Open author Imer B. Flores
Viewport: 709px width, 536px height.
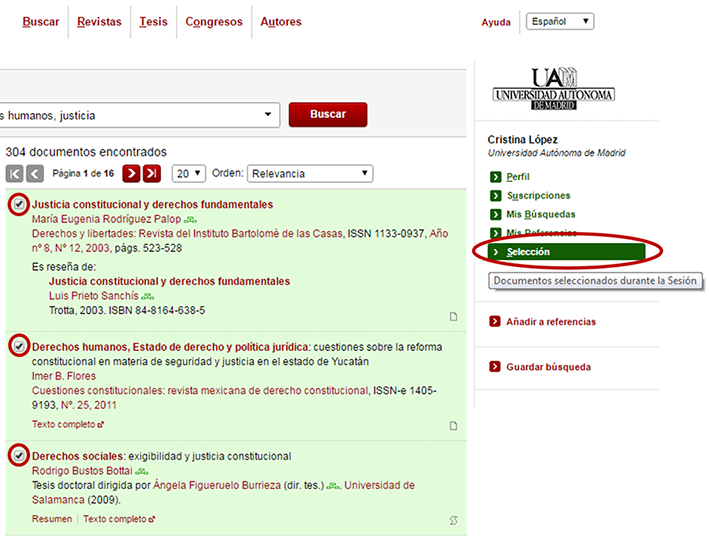coord(64,376)
